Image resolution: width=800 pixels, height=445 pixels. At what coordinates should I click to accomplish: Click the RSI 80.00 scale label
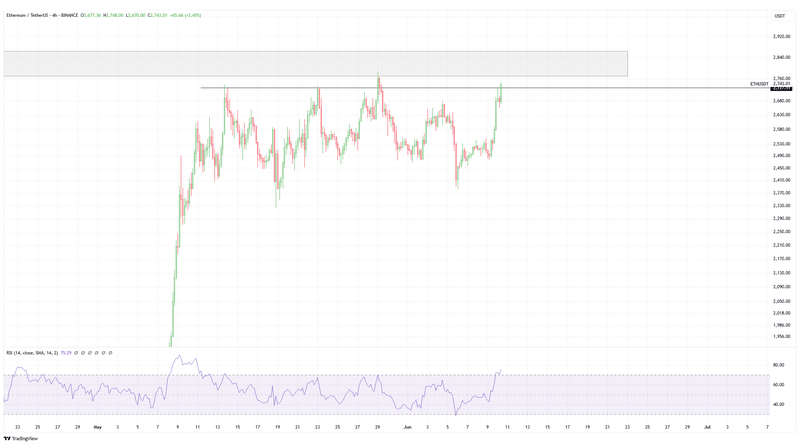click(779, 365)
